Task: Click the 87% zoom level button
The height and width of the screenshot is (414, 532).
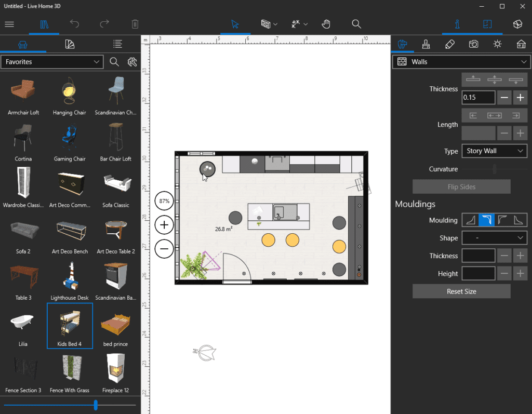Action: pos(164,201)
